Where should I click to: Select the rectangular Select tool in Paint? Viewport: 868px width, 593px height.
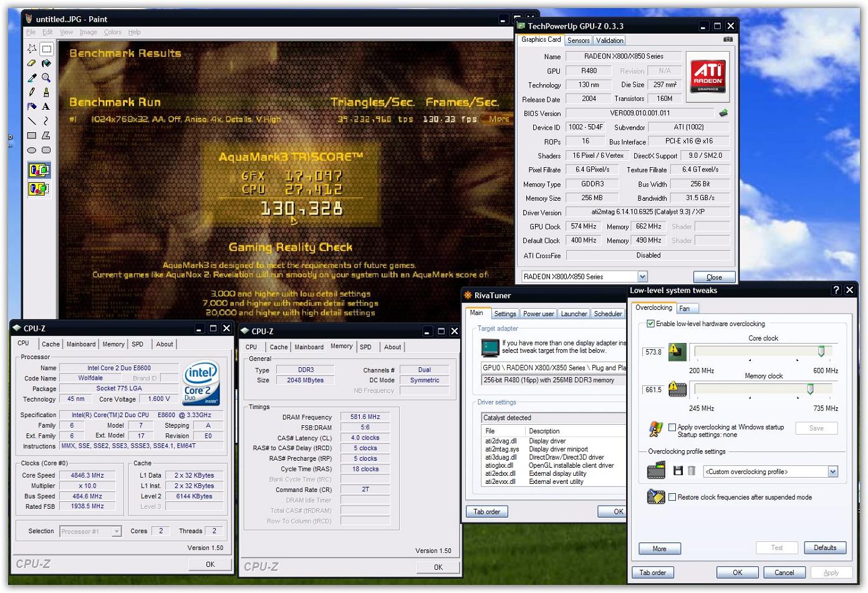tap(46, 49)
